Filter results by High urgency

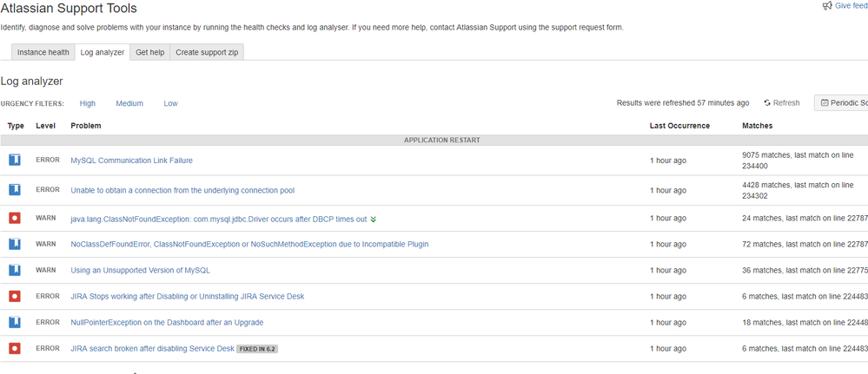(88, 103)
